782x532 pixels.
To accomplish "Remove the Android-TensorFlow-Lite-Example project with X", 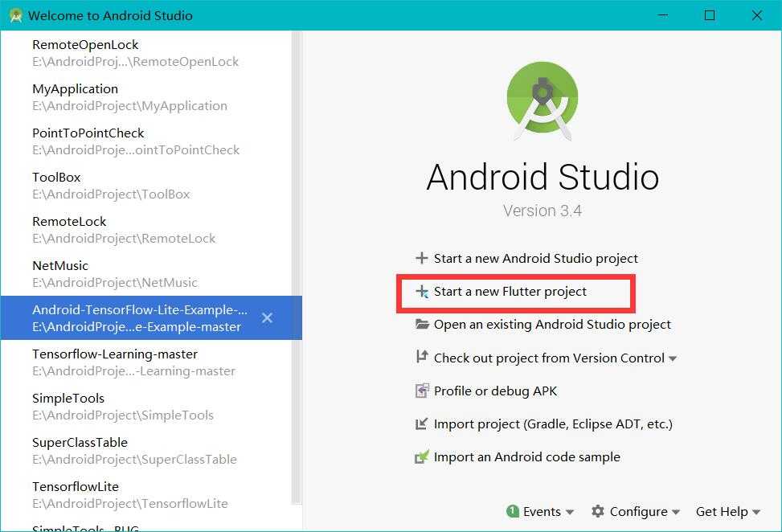I will click(x=268, y=317).
